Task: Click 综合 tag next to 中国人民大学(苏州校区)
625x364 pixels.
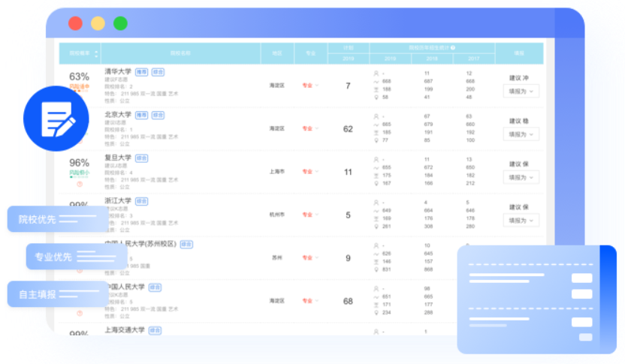Action: point(186,244)
